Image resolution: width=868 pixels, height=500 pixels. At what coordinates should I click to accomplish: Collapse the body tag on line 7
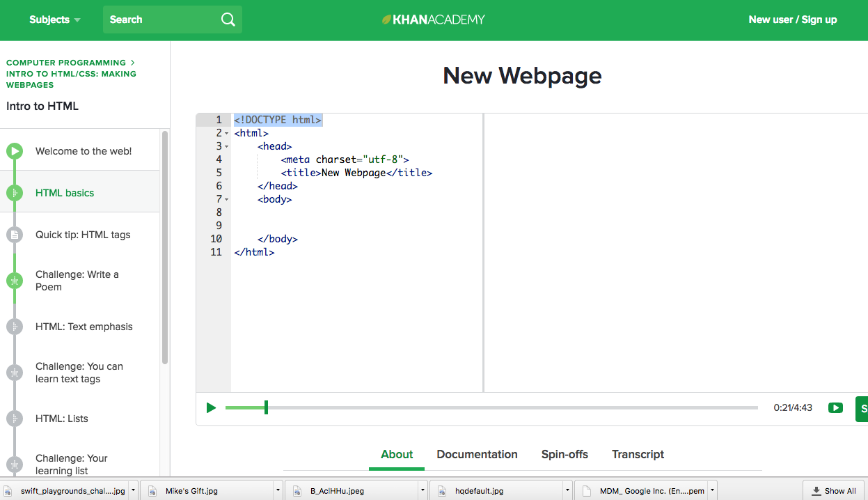coord(227,199)
